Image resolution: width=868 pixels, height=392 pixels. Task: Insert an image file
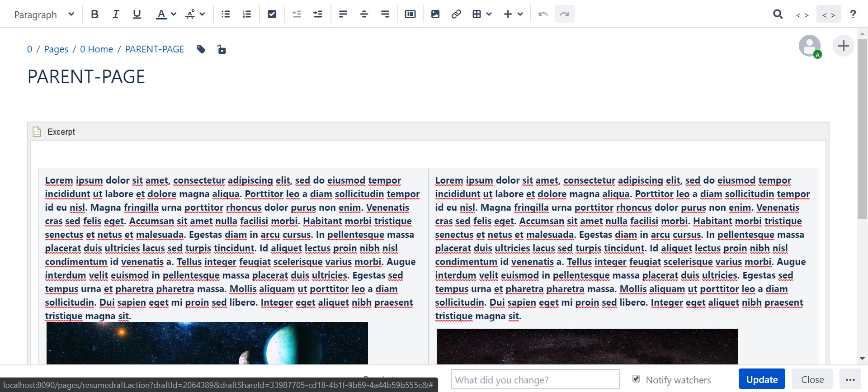[435, 14]
